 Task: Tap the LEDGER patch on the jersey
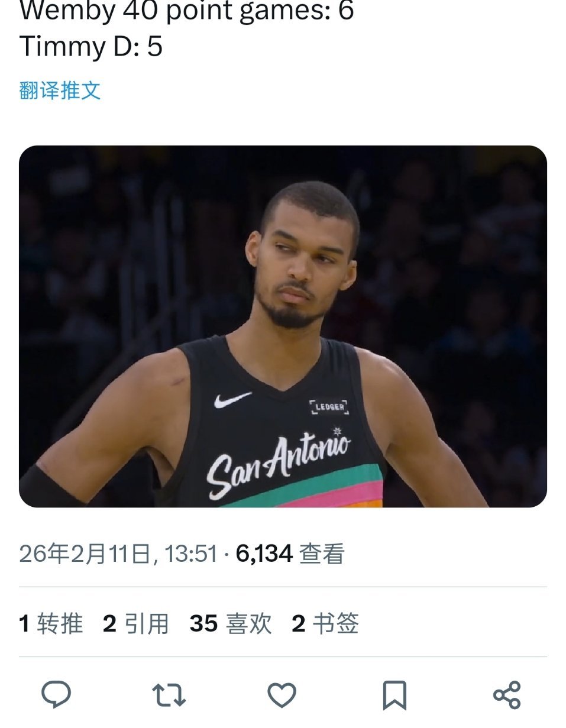click(329, 406)
